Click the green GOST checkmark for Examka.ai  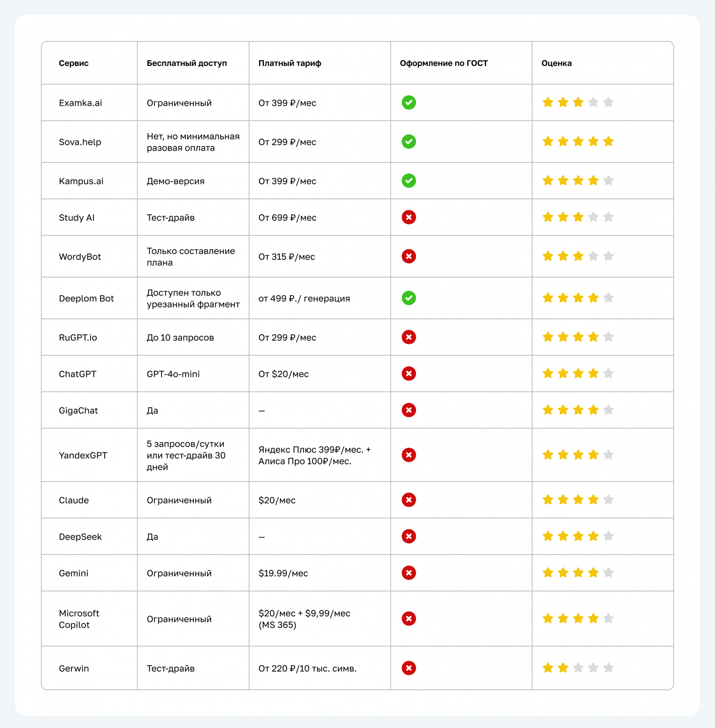(x=409, y=103)
